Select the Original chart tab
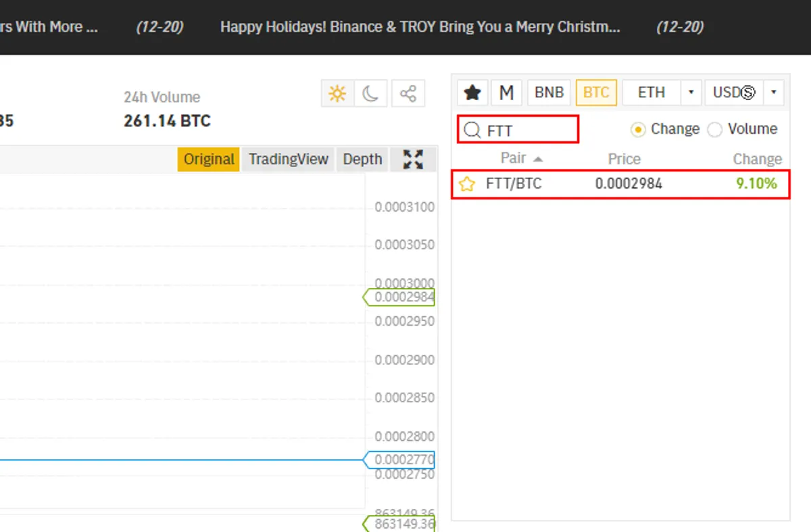Screen dimensions: 811x532 pos(209,160)
